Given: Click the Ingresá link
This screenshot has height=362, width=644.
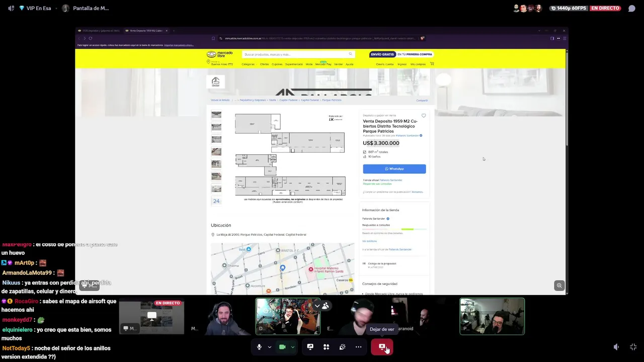Looking at the screenshot, I should (402, 64).
